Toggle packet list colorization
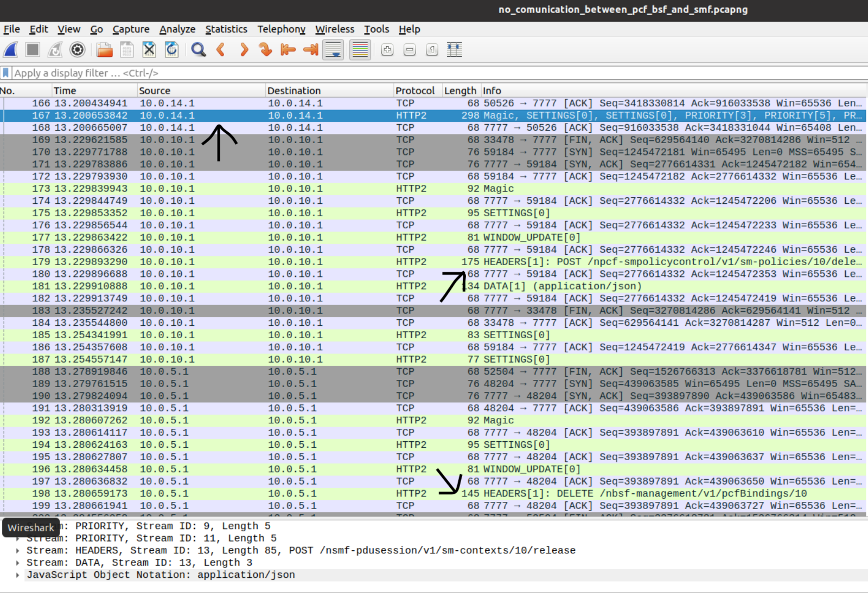 pos(360,49)
